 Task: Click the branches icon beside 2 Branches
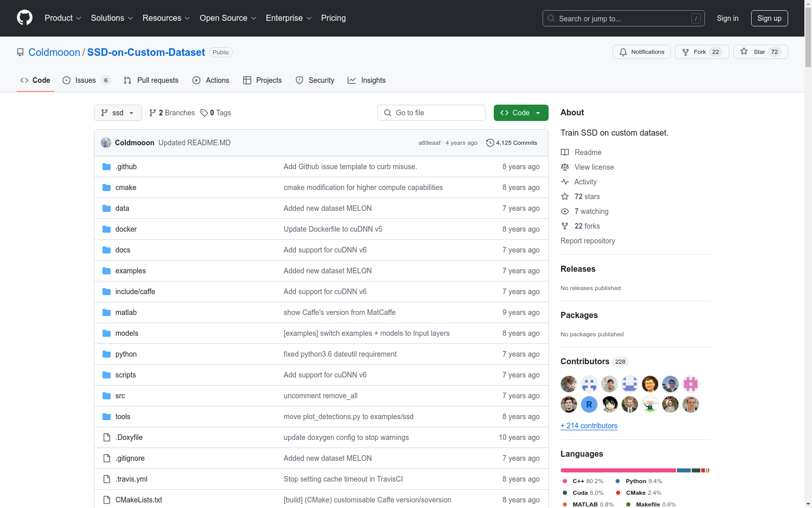click(153, 113)
